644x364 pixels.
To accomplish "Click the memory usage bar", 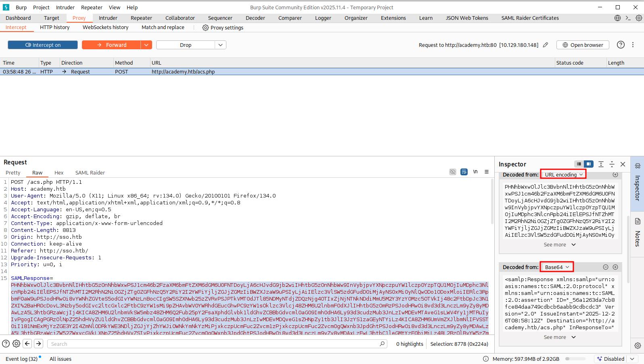I will tap(575, 359).
